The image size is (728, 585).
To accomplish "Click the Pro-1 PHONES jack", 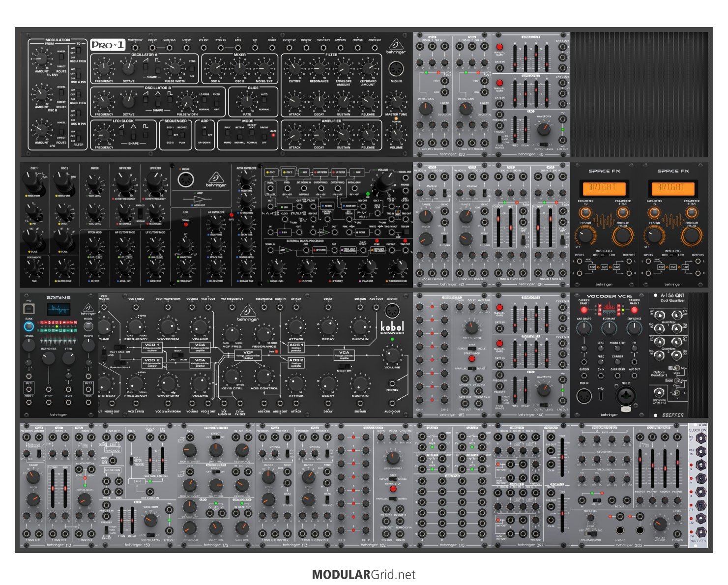I will point(357,47).
